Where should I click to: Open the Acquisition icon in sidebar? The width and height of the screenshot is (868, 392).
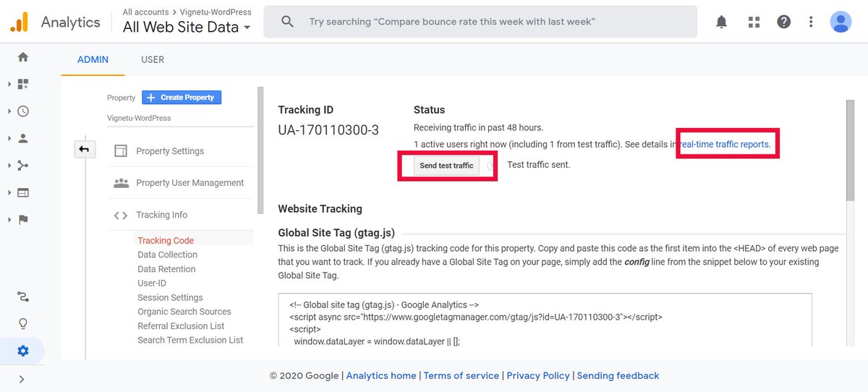23,166
